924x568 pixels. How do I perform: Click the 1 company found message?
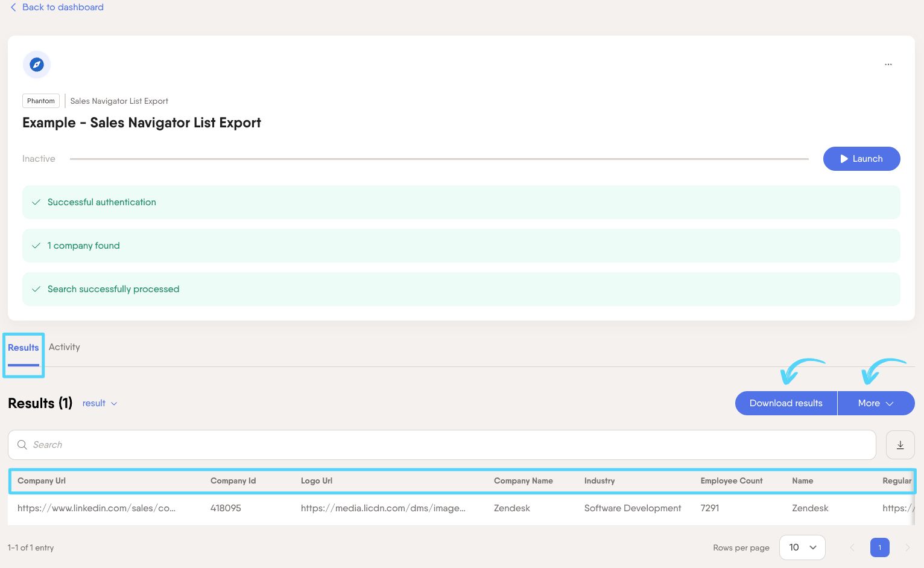[461, 246]
